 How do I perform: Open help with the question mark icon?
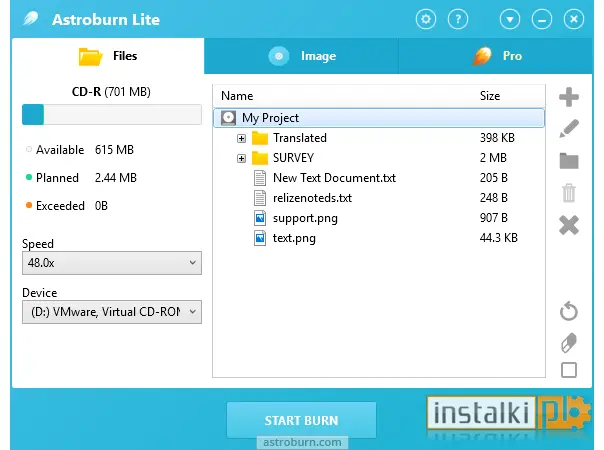[458, 19]
